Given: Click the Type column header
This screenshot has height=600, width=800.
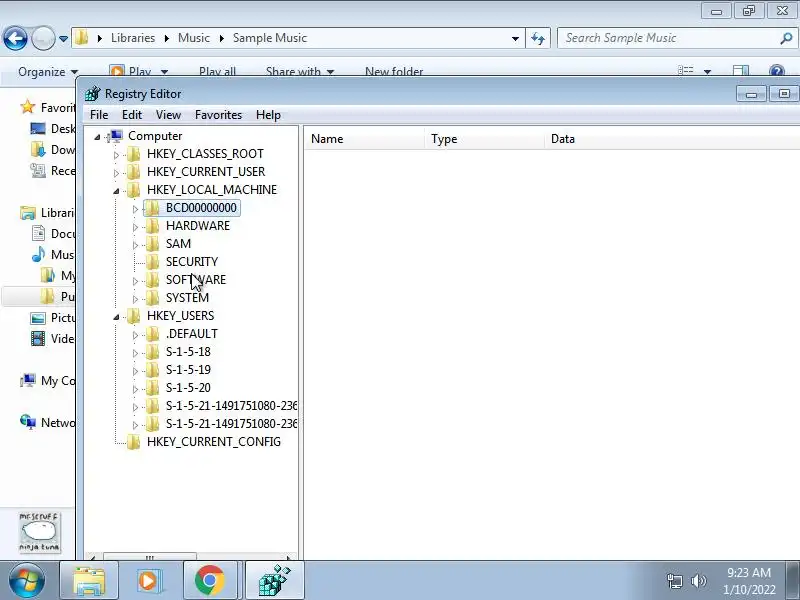Looking at the screenshot, I should coord(484,139).
